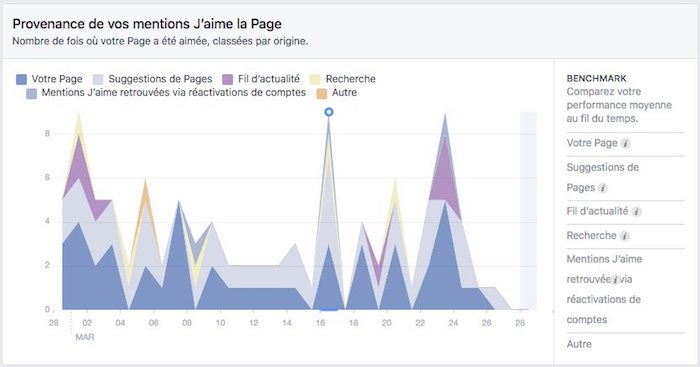The image size is (700, 367).
Task: Click info icon next to Suggestions de Pages benchmark
Action: pyautogui.click(x=603, y=188)
